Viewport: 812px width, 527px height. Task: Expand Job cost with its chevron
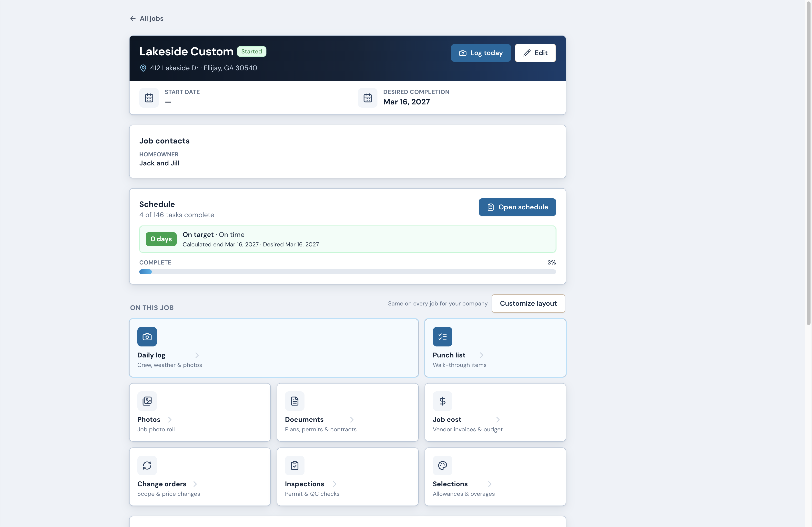498,420
